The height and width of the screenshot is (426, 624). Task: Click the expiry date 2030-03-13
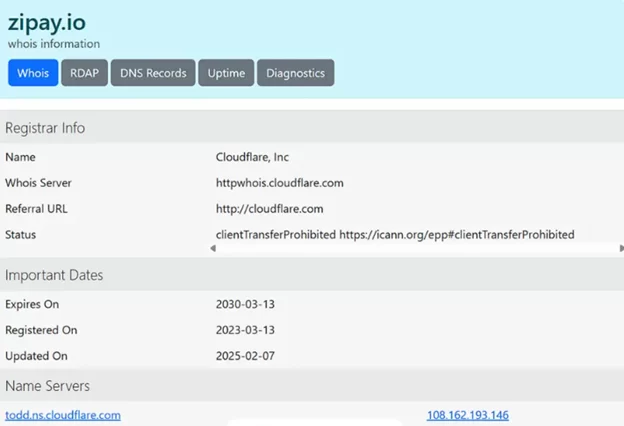(x=245, y=304)
